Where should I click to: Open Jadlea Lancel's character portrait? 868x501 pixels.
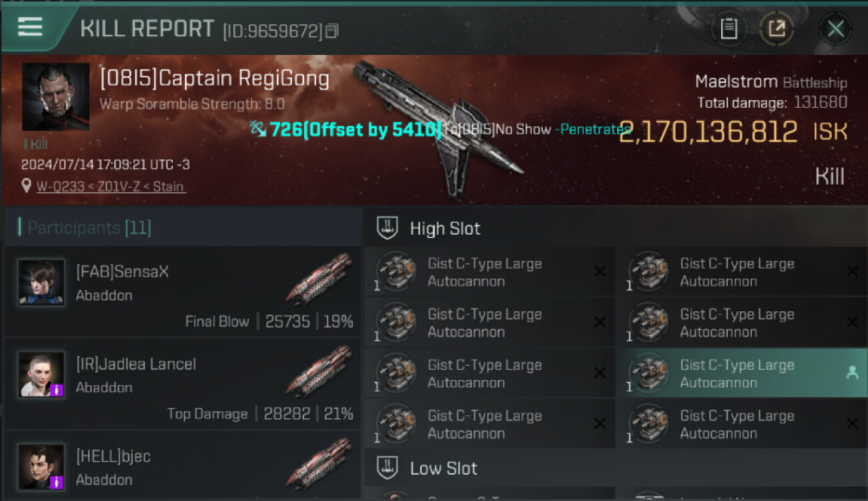point(41,375)
